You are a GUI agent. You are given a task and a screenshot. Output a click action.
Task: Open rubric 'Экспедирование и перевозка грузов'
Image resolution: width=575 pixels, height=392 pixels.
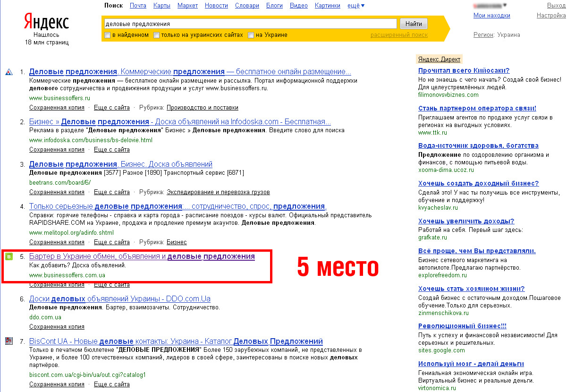(218, 192)
